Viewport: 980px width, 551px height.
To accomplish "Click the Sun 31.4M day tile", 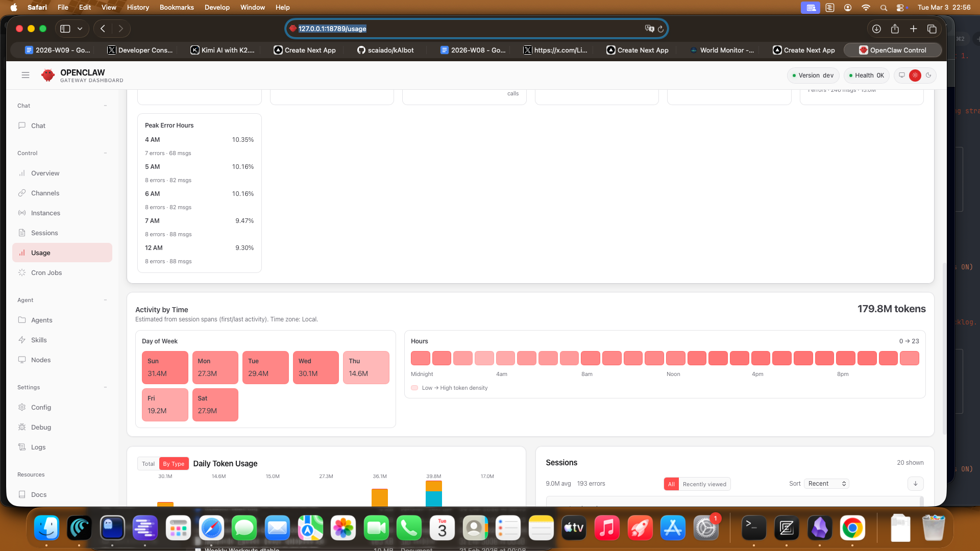I will (165, 367).
